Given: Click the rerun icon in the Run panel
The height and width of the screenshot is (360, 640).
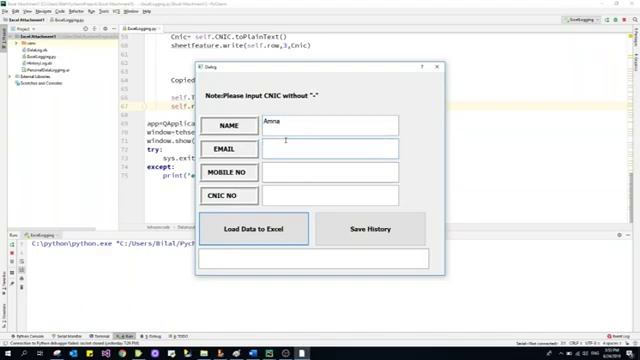Looking at the screenshot, I should (x=12, y=244).
